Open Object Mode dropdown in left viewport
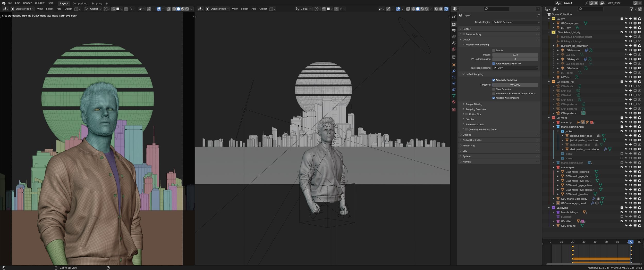Image resolution: width=644 pixels, height=270 pixels. [23, 9]
